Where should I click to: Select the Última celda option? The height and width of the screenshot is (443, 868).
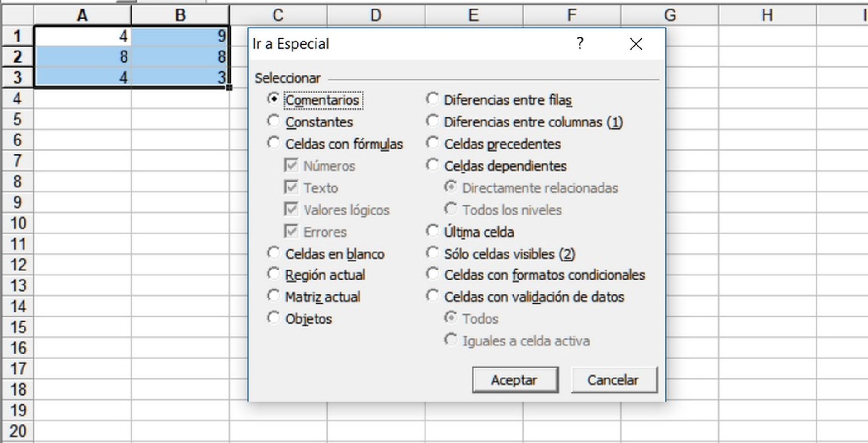(433, 231)
